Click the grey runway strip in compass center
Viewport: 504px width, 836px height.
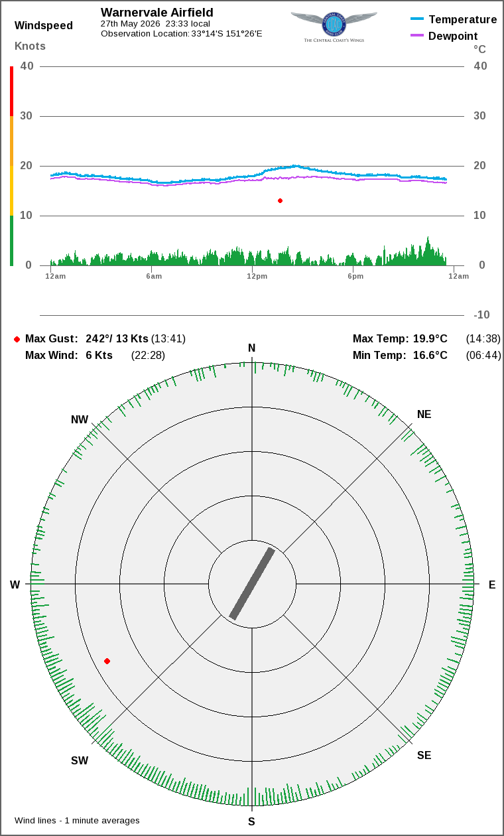(252, 583)
